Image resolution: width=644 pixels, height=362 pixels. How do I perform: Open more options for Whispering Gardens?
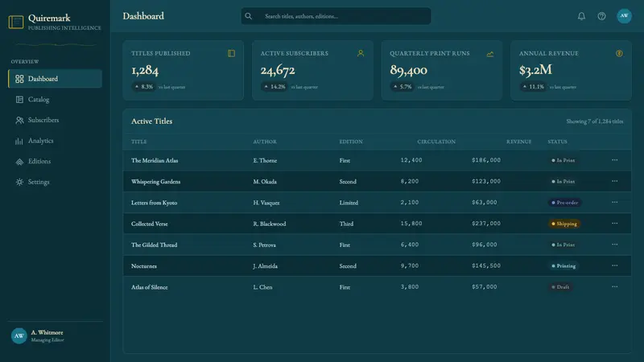click(x=614, y=181)
